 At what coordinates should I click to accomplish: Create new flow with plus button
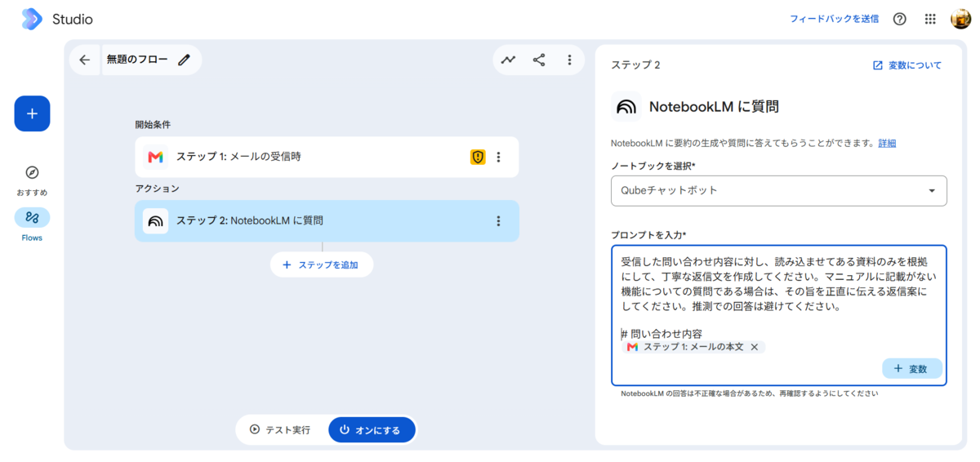tap(32, 113)
